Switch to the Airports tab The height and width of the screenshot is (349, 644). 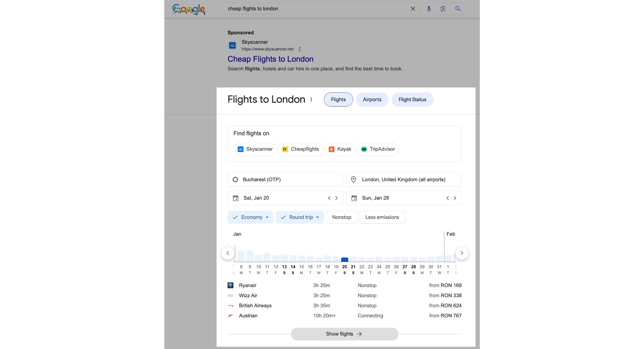pyautogui.click(x=372, y=100)
